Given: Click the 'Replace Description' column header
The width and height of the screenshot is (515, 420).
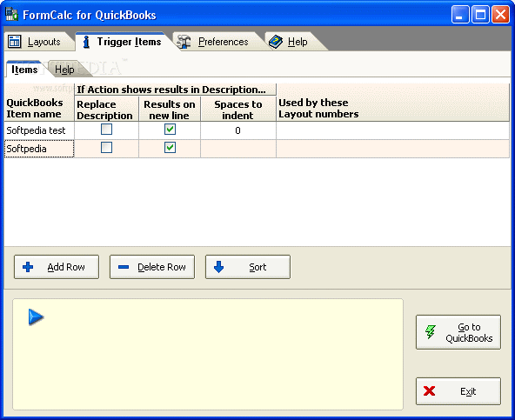Looking at the screenshot, I should (x=106, y=110).
